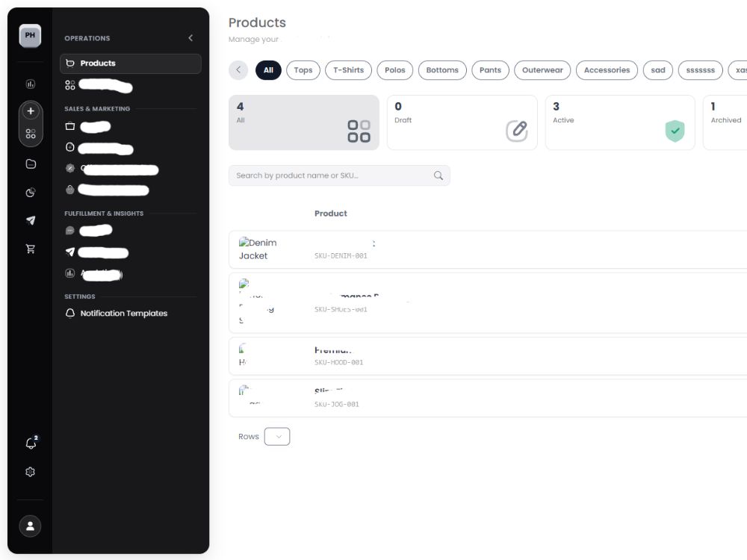Show the 1 Archived products card
Screen dimensions: 747x560
coord(725,123)
